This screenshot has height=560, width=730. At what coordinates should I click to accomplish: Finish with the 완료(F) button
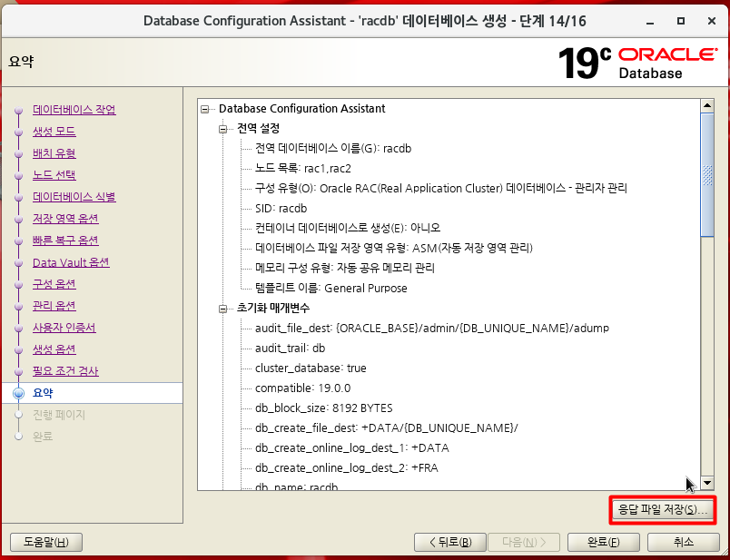604,542
